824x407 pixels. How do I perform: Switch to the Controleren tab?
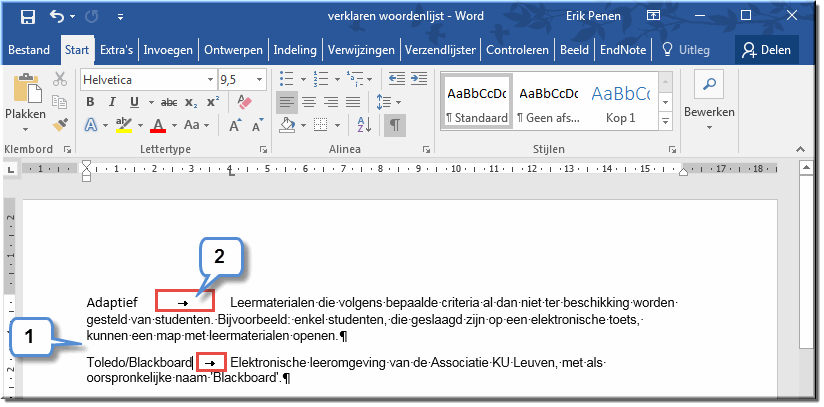coord(517,50)
